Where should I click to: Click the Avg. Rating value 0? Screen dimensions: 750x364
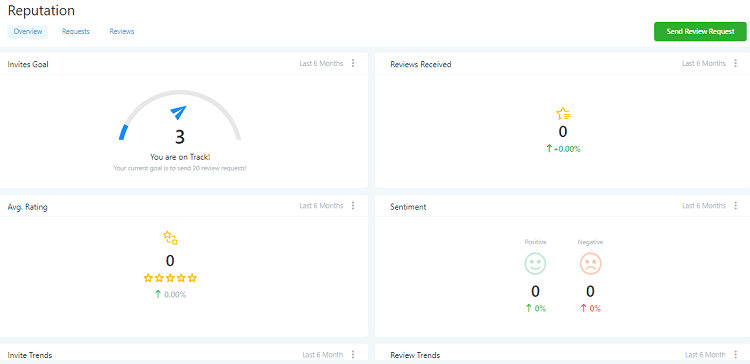pos(170,261)
